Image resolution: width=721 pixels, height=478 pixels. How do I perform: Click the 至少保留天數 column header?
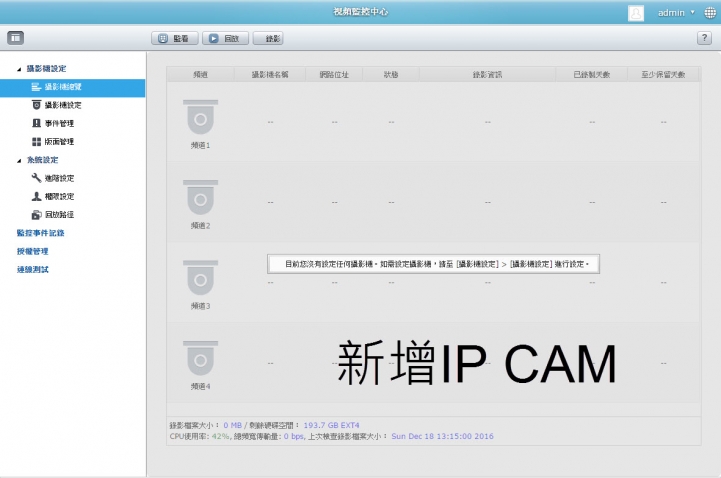(664, 74)
